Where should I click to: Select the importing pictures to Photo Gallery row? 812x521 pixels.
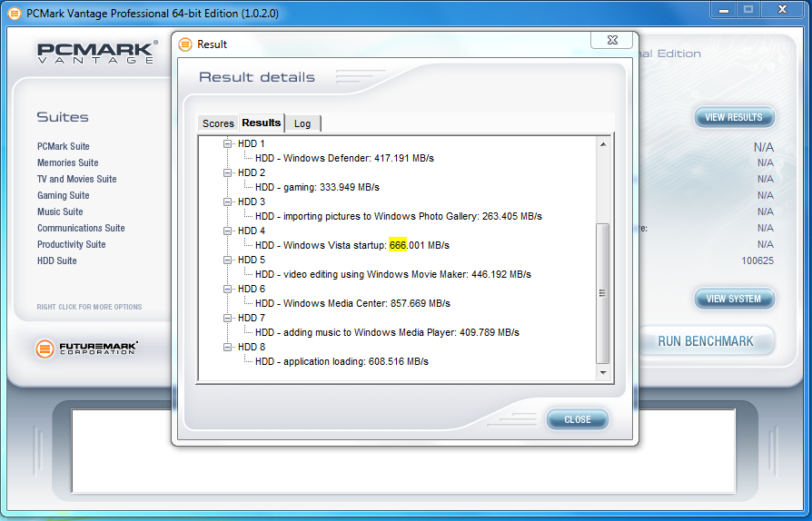398,216
